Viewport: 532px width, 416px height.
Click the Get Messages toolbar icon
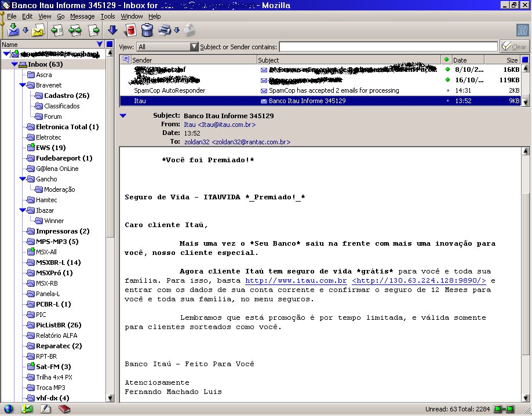[13, 30]
